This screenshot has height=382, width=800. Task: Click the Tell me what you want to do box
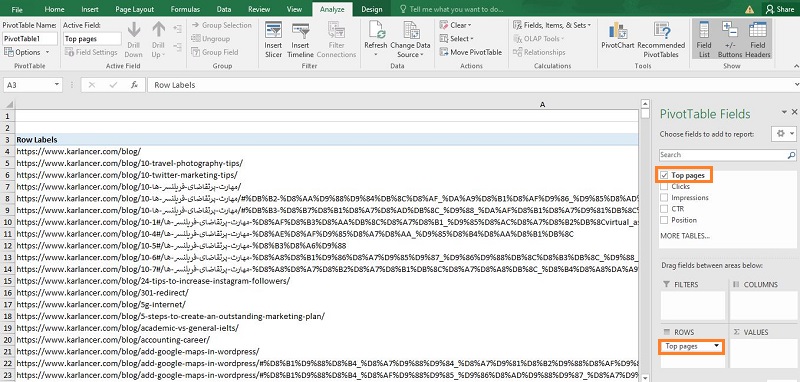point(451,9)
